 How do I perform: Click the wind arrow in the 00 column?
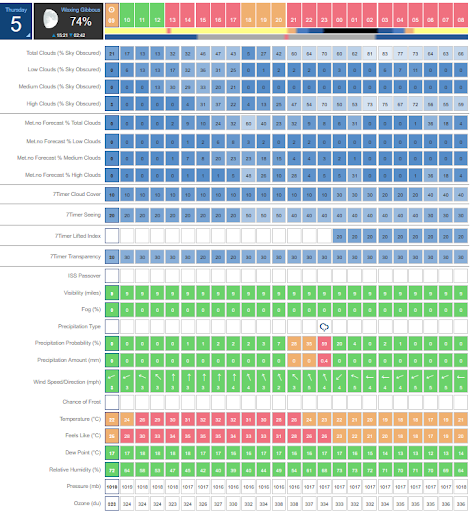[339, 377]
